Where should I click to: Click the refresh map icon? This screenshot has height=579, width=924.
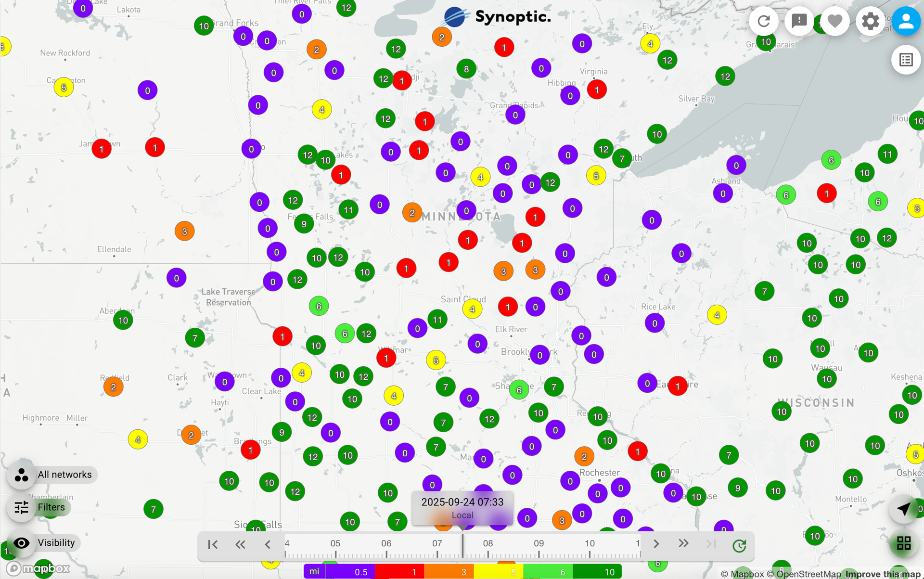click(x=764, y=21)
